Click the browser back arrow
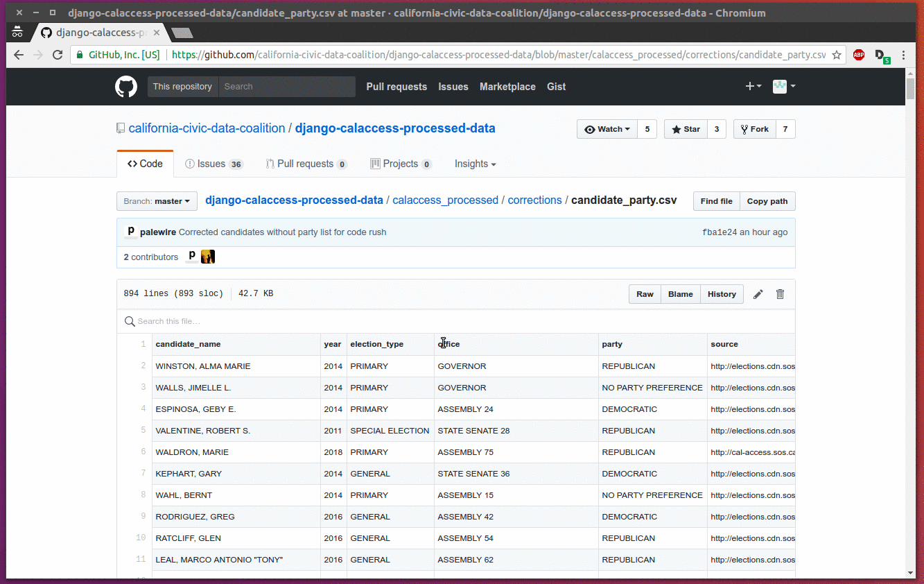The height and width of the screenshot is (584, 924). click(19, 55)
